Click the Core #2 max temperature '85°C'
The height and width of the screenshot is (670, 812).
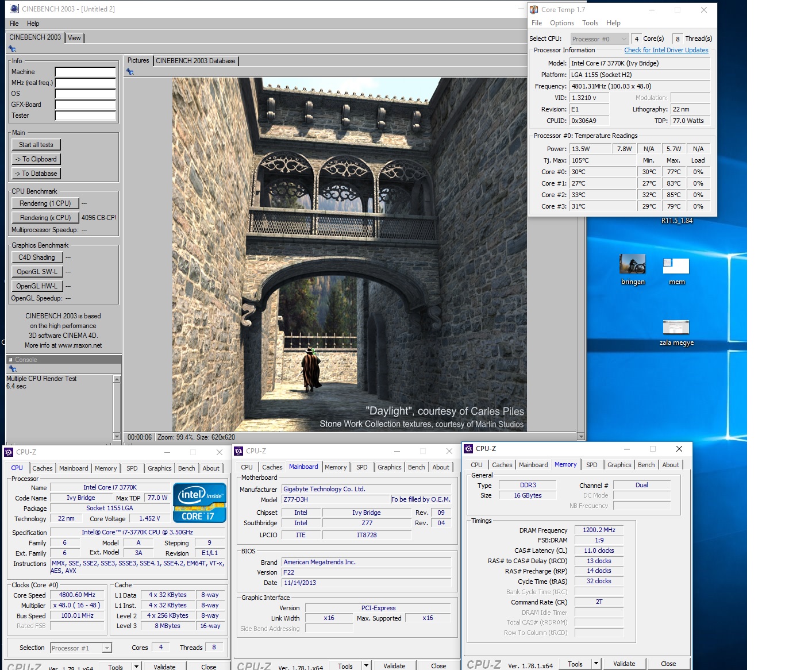(x=674, y=195)
